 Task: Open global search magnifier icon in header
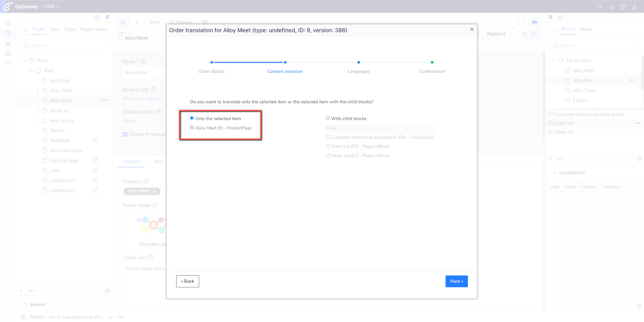pyautogui.click(x=599, y=7)
